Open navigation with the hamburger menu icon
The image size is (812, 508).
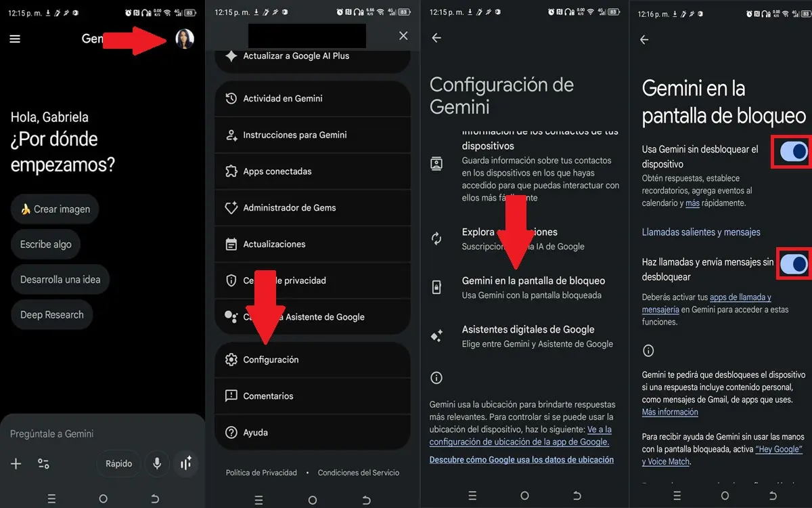pyautogui.click(x=14, y=39)
